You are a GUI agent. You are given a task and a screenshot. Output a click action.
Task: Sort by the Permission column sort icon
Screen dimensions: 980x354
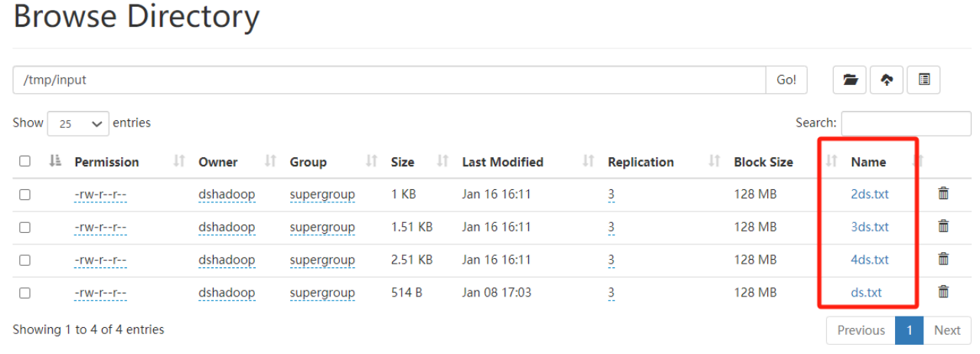pos(179,162)
